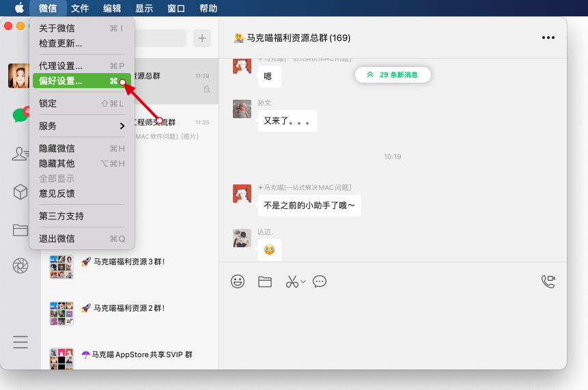Open the emoji picker in chat toolbar
588x390 pixels.
[x=238, y=281]
